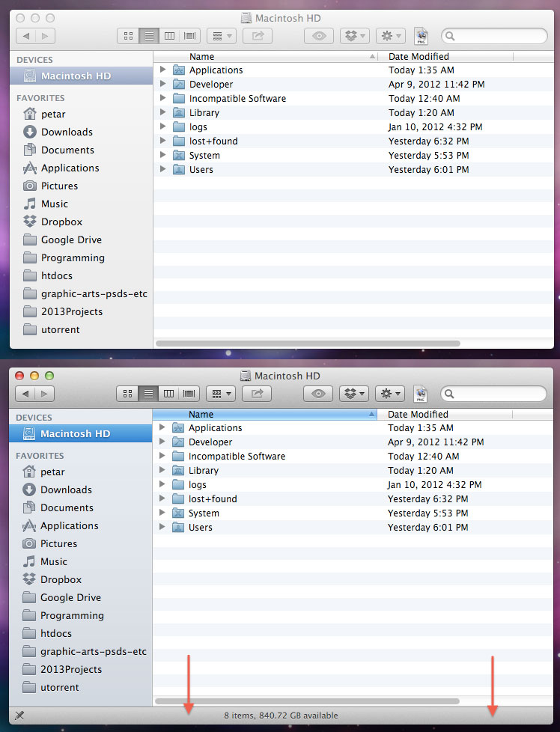
Task: Click the Quick Look eye button in the upper window
Action: (319, 36)
